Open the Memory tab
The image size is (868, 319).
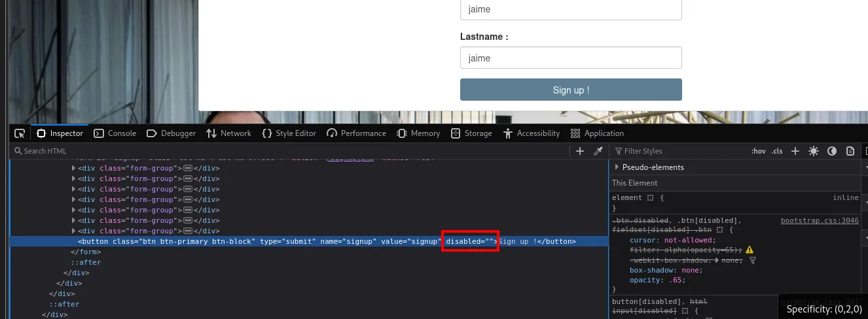[x=418, y=133]
